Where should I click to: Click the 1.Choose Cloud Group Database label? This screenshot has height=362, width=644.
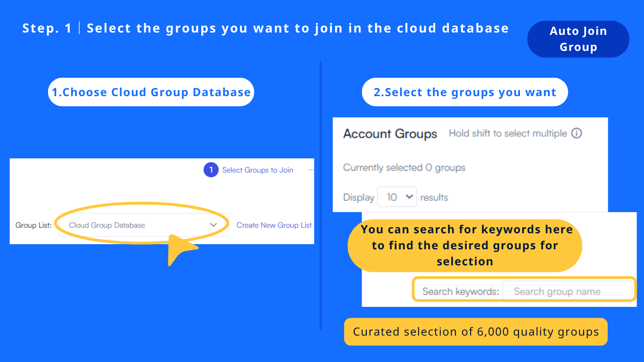[x=151, y=92]
